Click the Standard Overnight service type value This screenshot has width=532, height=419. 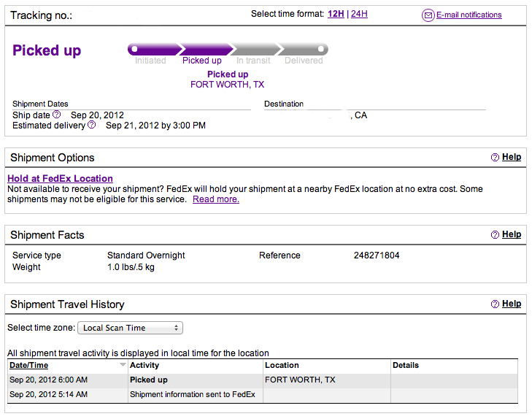146,255
